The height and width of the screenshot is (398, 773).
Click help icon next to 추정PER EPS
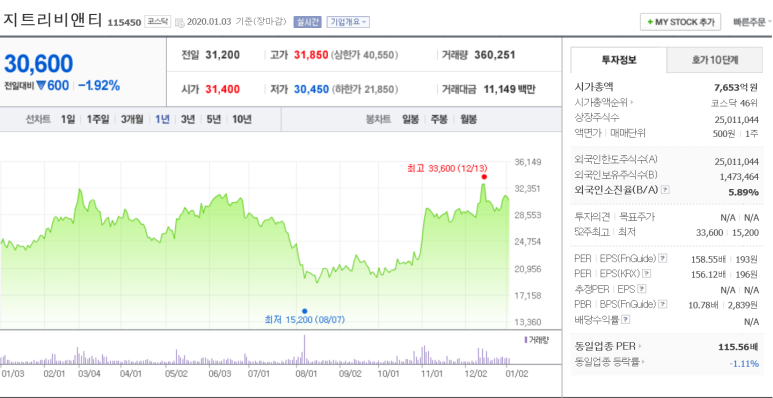tap(642, 289)
